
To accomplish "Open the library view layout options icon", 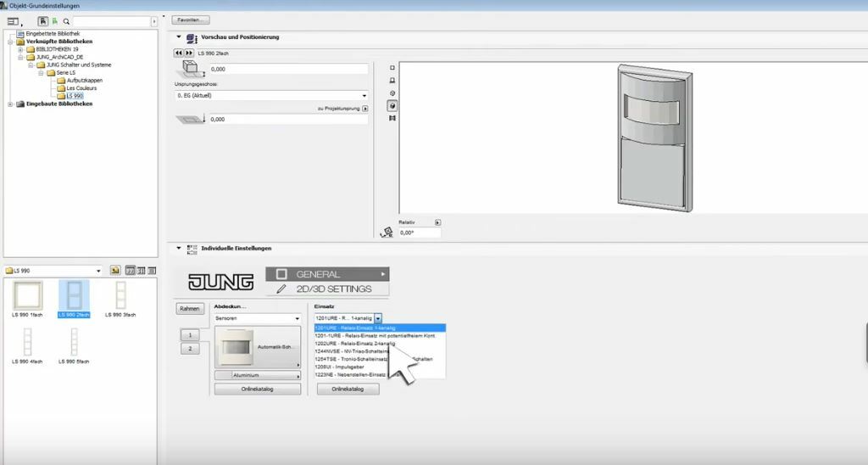I will coord(14,21).
